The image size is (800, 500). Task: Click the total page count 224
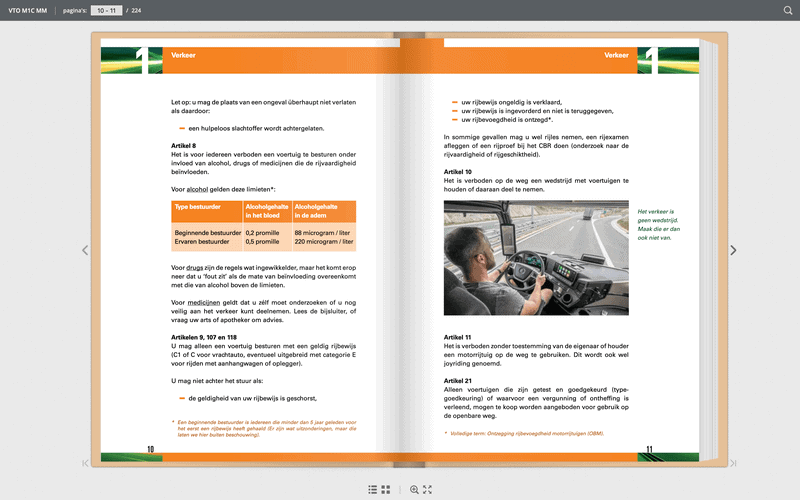(136, 11)
